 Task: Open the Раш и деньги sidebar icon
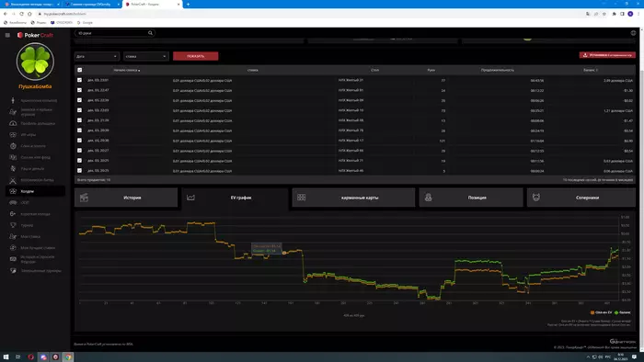click(13, 168)
